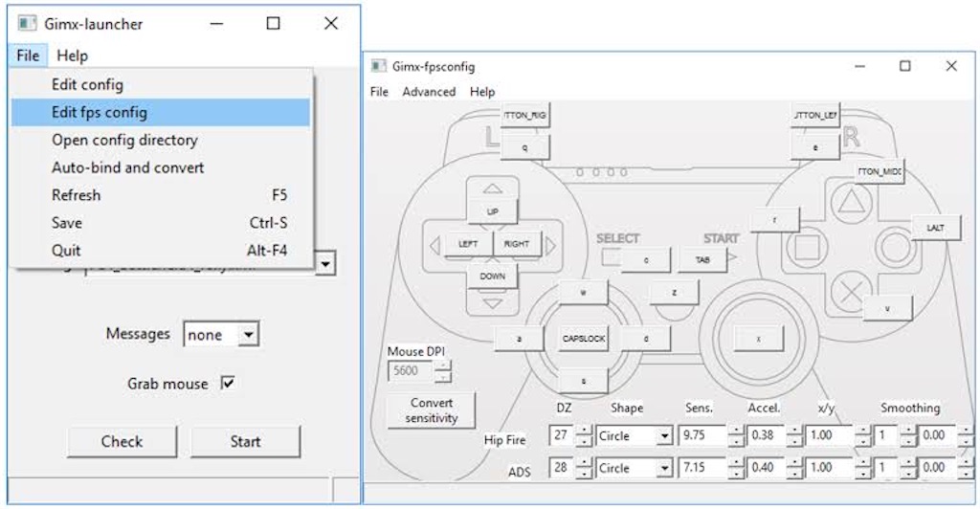Click the 'x' binding on the right stick
The image size is (980, 509).
click(x=759, y=339)
